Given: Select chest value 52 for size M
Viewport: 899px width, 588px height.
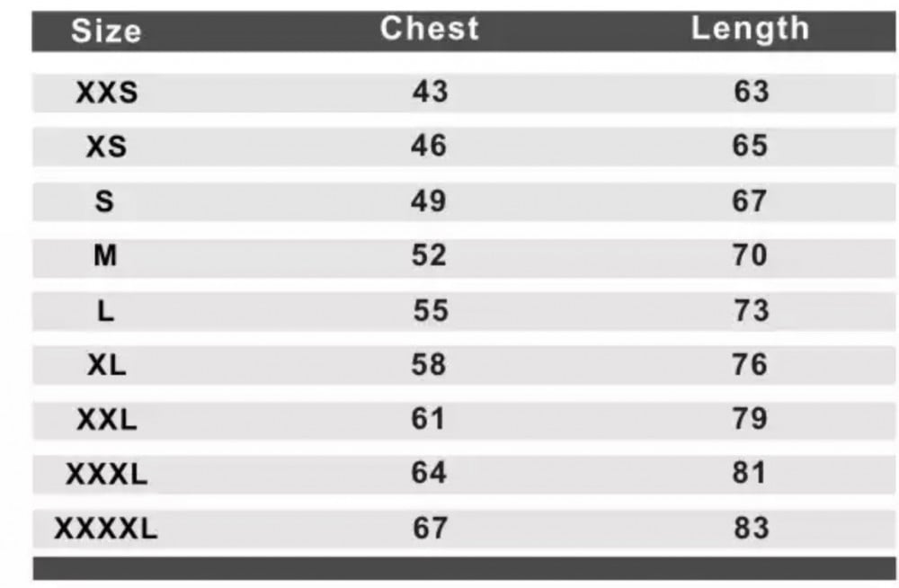Looking at the screenshot, I should (x=429, y=256).
